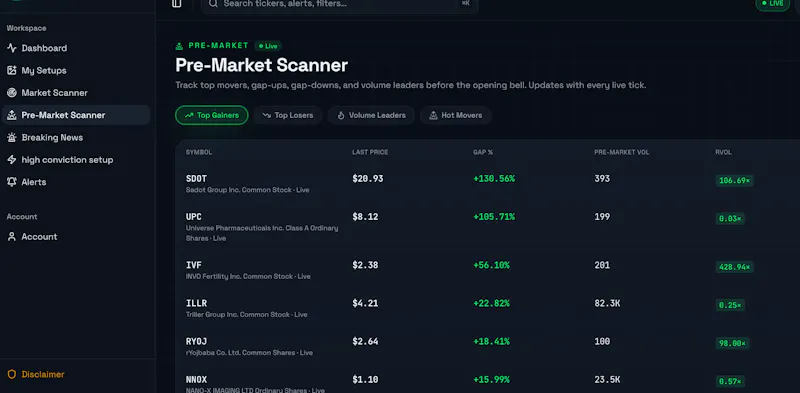Select Pre-Market Scanner in the sidebar
The height and width of the screenshot is (393, 800).
(76, 115)
